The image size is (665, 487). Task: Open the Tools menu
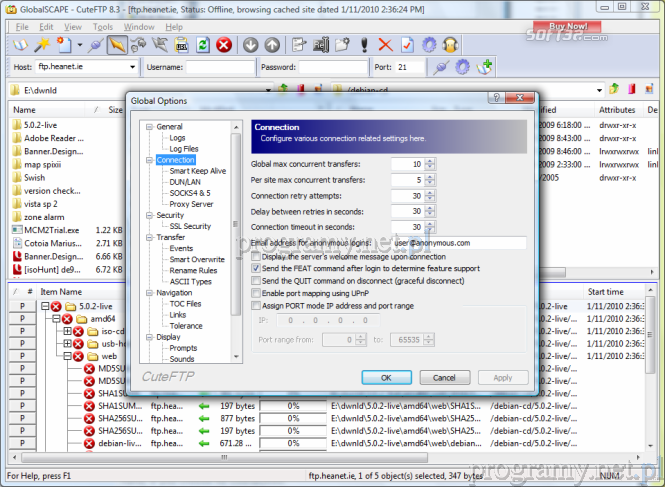click(x=104, y=26)
